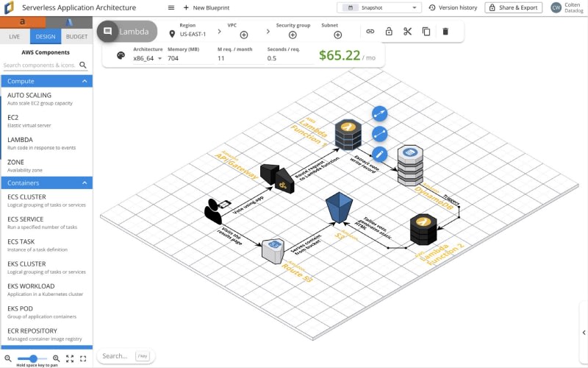The width and height of the screenshot is (588, 368).
Task: Switch to the BUDGET tab
Action: tap(76, 36)
